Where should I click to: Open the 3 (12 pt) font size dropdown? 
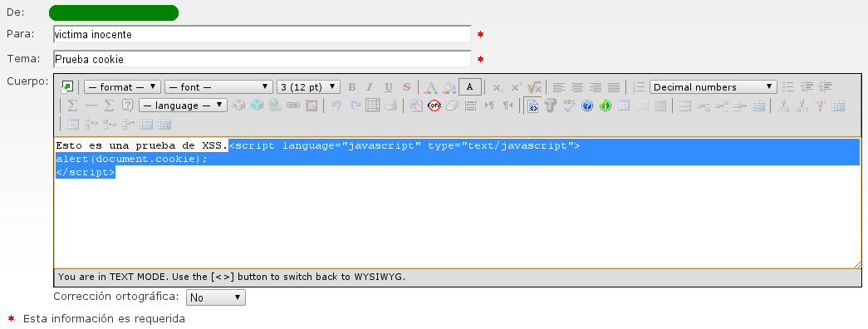tap(308, 87)
